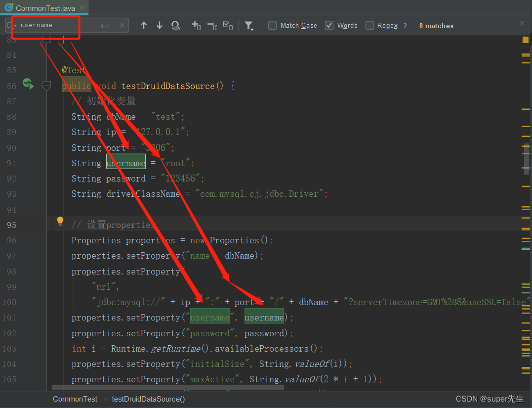Clear the search field text
The height and width of the screenshot is (408, 532).
coord(122,25)
